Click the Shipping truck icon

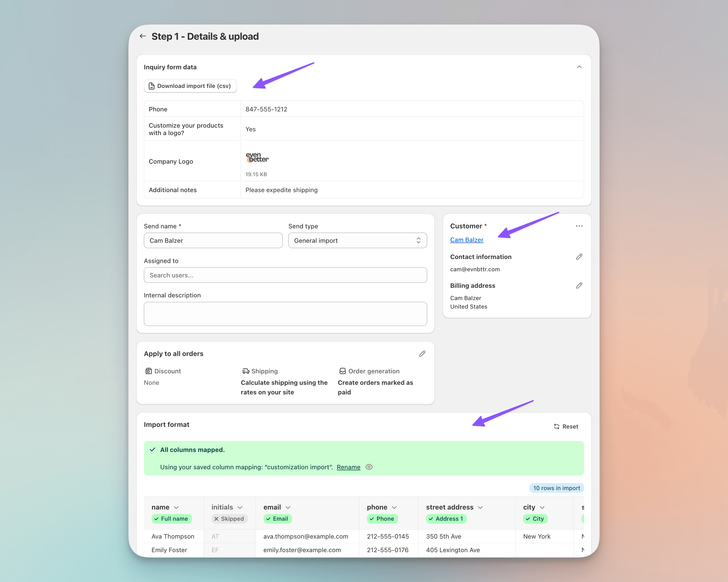pos(245,371)
